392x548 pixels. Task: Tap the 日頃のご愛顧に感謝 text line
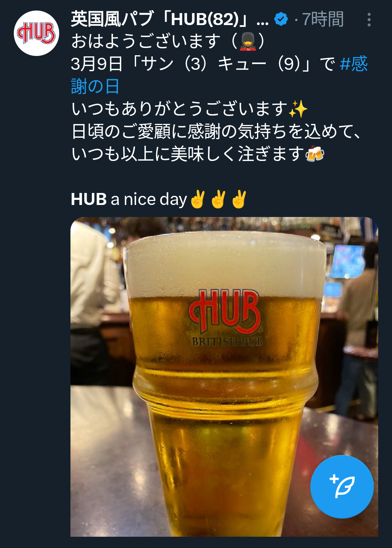217,131
